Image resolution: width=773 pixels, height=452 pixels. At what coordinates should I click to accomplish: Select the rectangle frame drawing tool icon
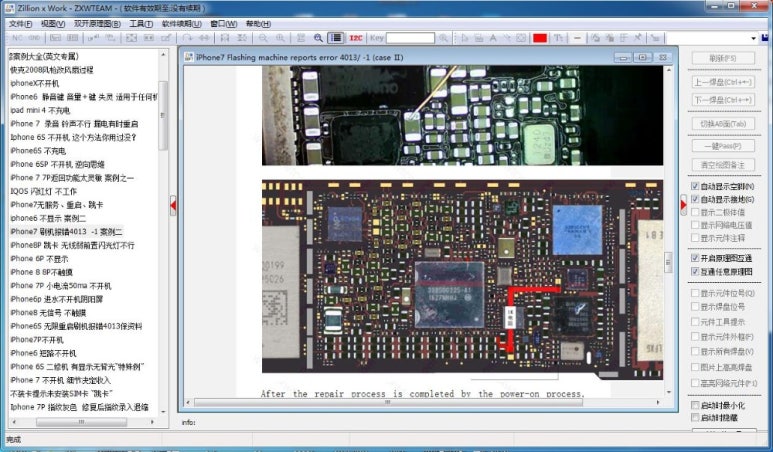[x=521, y=38]
